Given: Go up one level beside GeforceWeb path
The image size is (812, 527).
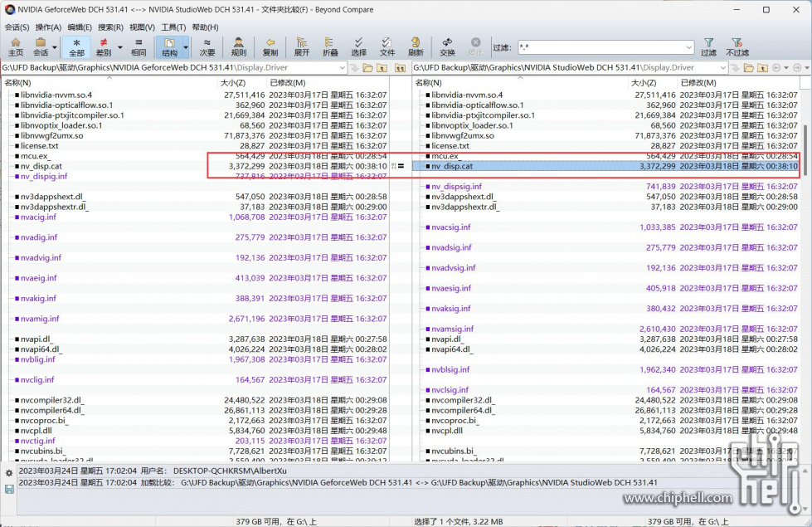Looking at the screenshot, I should (x=382, y=68).
